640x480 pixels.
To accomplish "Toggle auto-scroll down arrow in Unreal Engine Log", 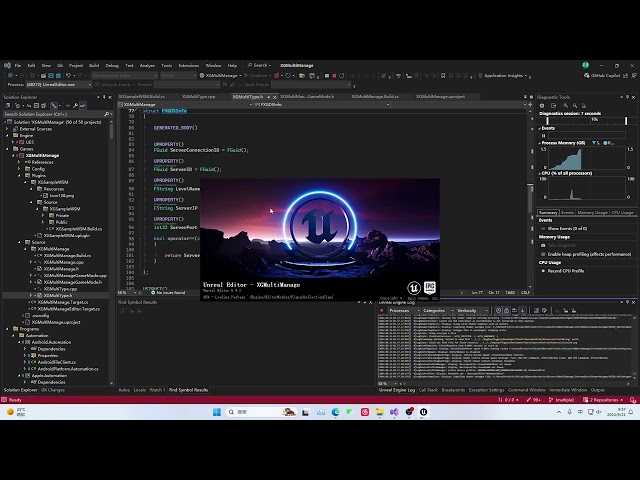I will click(522, 311).
